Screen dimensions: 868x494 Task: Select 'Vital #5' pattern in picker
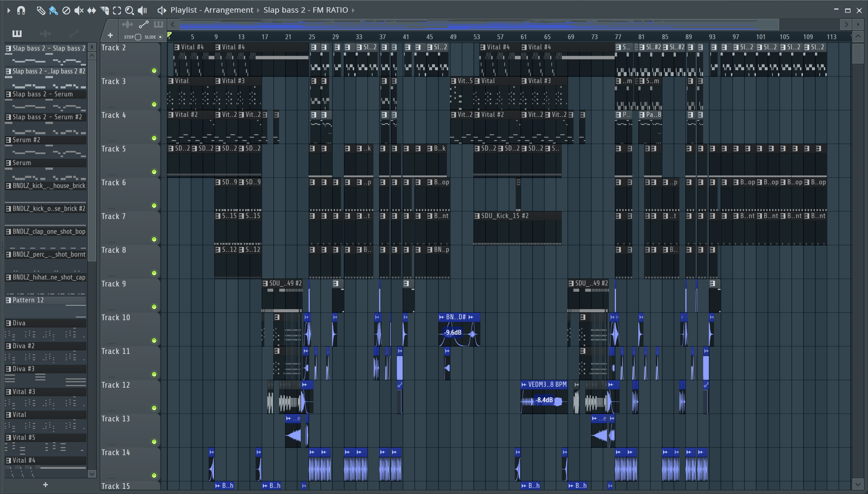pos(46,438)
